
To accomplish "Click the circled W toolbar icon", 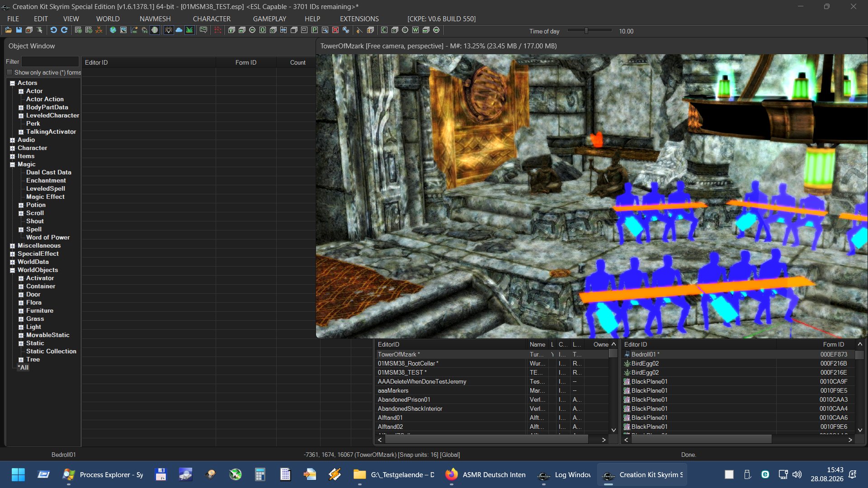I will (436, 30).
